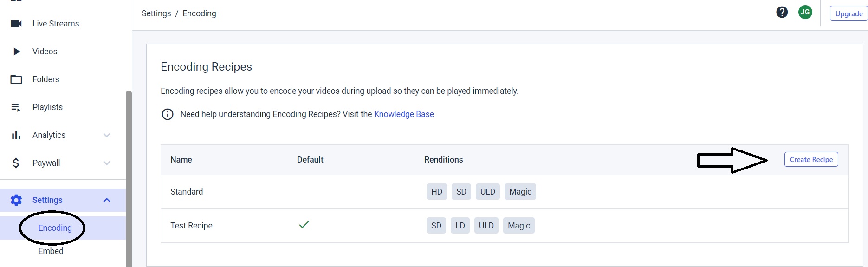Click the Renditions column header
Image resolution: width=868 pixels, height=267 pixels.
click(x=443, y=160)
